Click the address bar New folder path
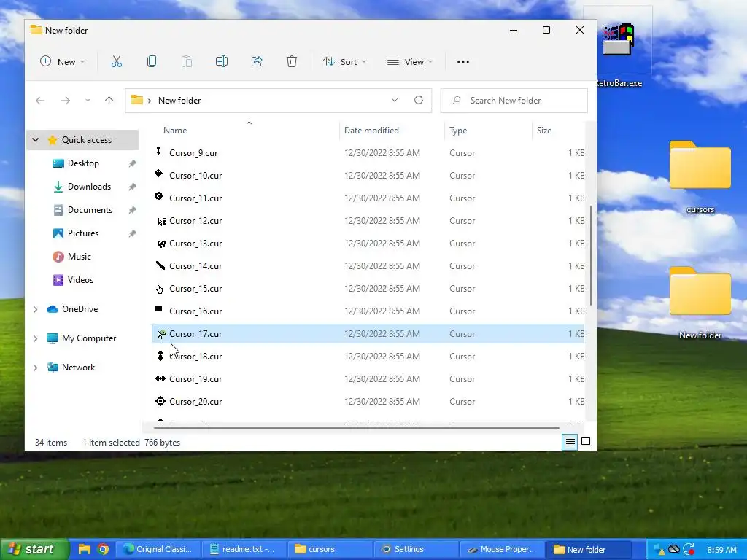This screenshot has height=560, width=747. pos(179,101)
